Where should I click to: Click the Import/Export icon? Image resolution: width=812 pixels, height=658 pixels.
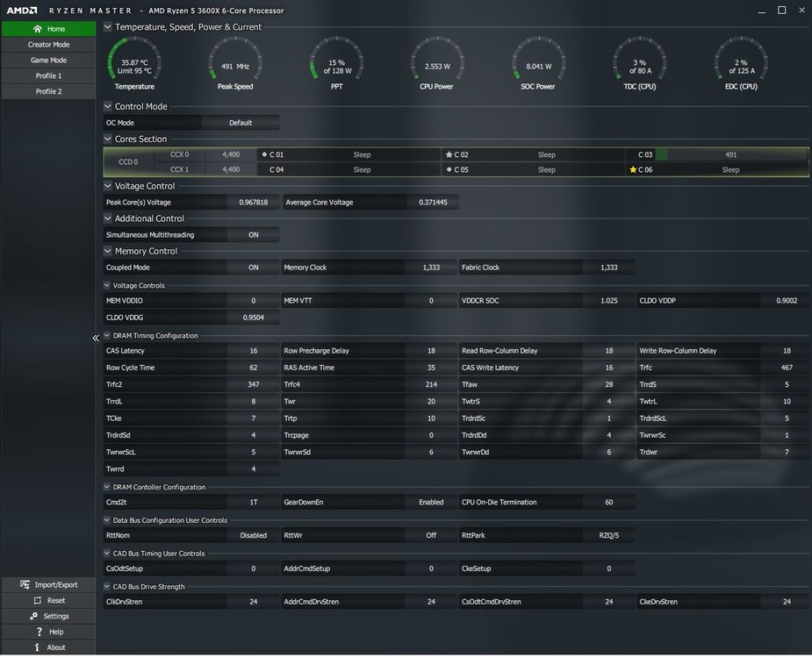25,584
